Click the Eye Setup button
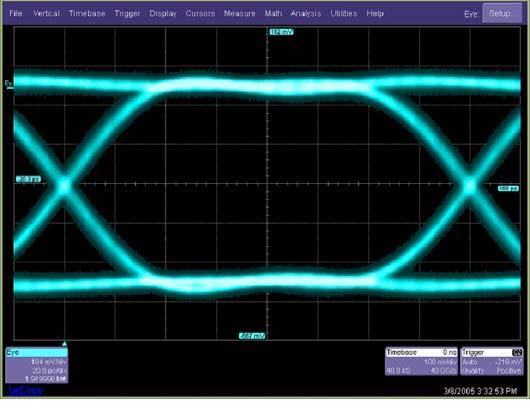The image size is (530, 420). (502, 14)
